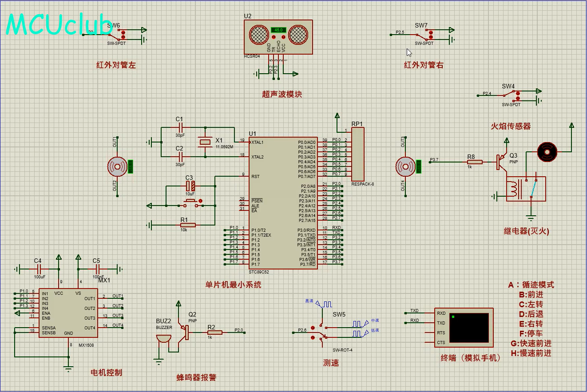Click the "测速" label
Viewport: 587px width, 392px height.
331,363
